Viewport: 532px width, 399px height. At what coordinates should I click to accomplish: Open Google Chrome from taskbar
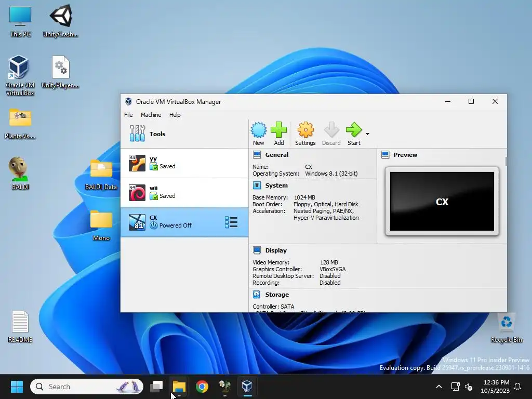pyautogui.click(x=202, y=387)
